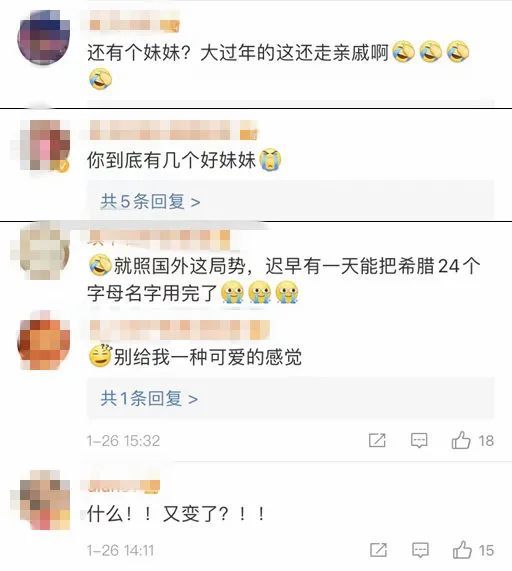Tap the 1-26 15:32 timestamp
This screenshot has width=512, height=571.
123,441
